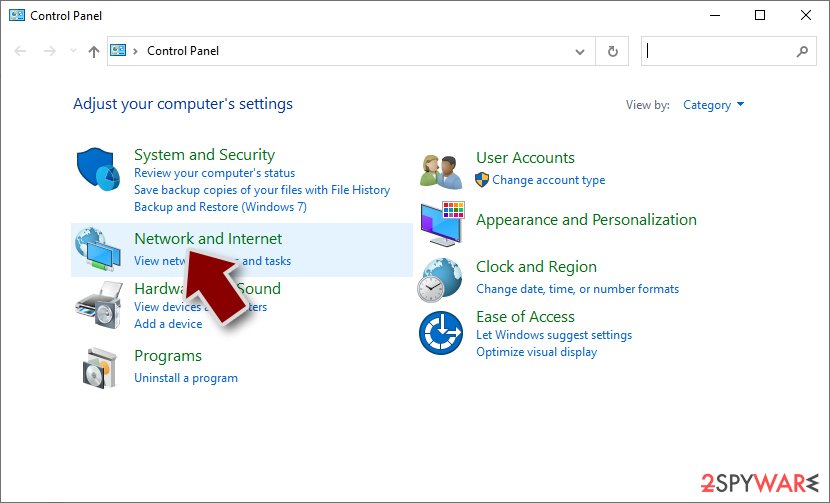
Task: Open the Programs category heading
Action: click(x=168, y=356)
